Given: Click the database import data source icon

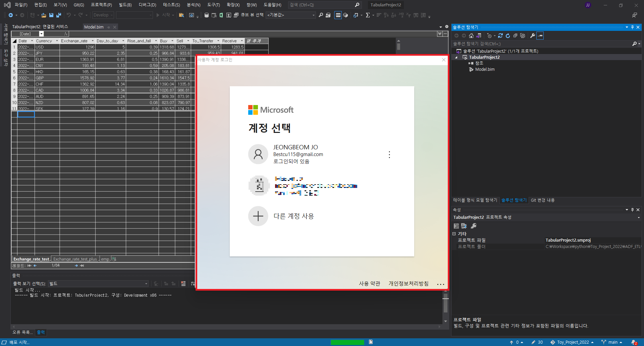Looking at the screenshot, I should (x=207, y=15).
